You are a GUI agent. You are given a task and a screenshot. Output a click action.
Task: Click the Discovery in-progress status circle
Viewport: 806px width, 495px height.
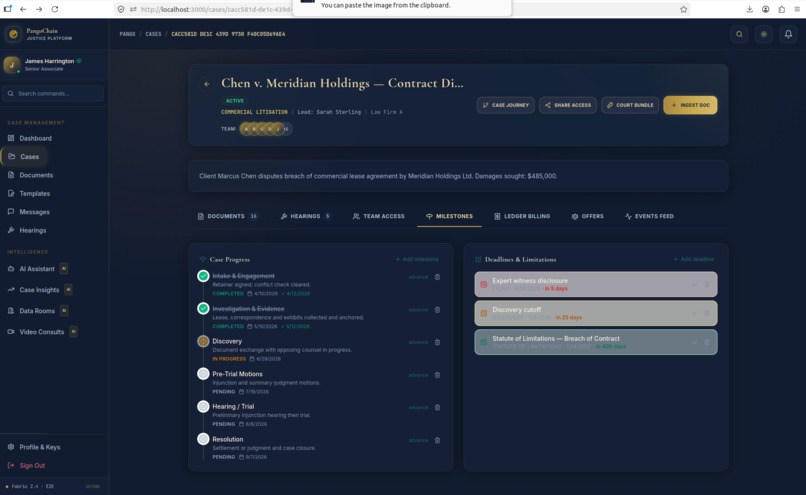point(204,341)
